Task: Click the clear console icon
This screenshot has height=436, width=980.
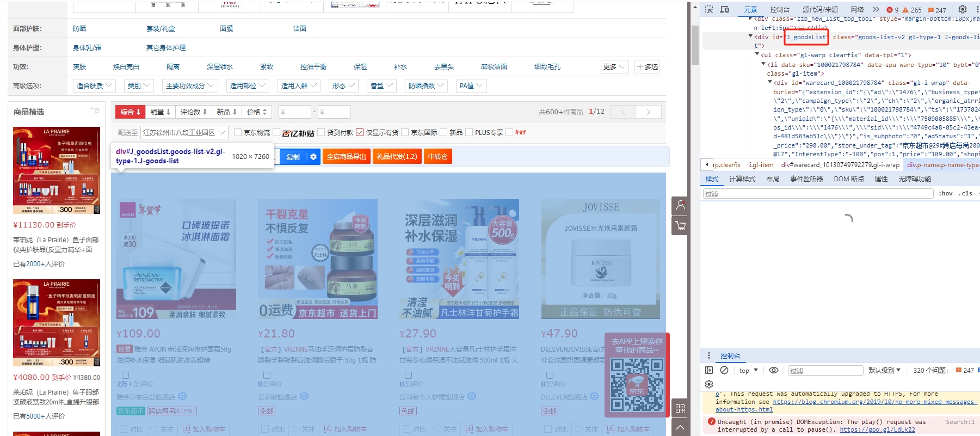Action: (x=724, y=370)
